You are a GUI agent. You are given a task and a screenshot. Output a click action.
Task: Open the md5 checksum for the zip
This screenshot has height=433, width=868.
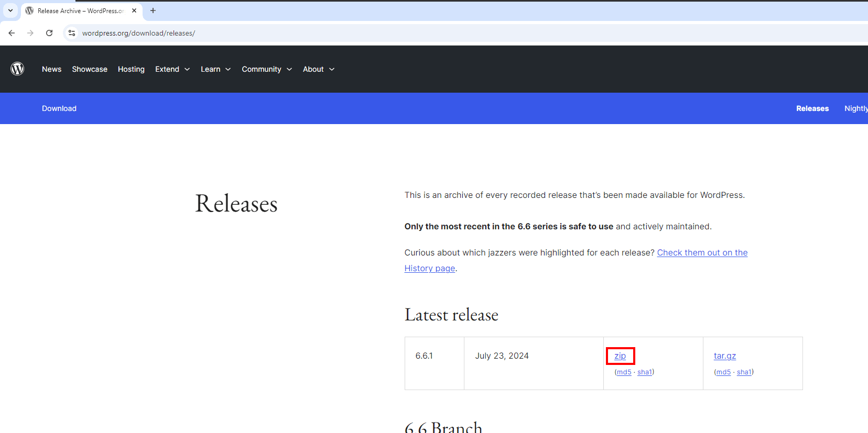pos(624,372)
